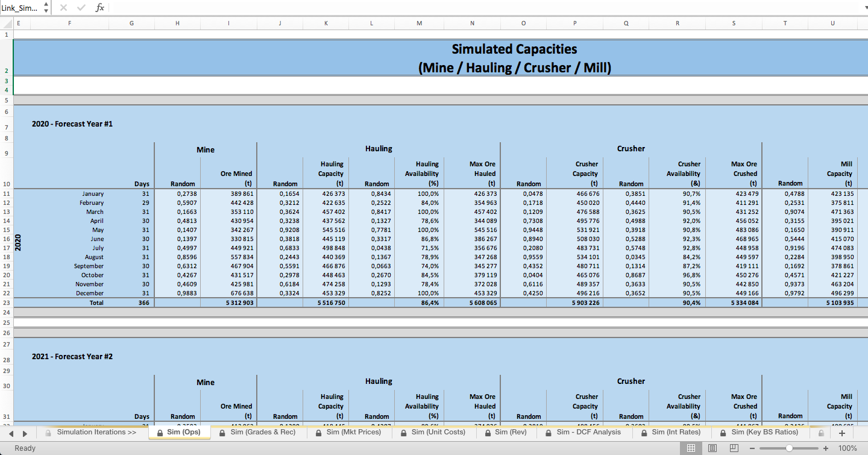Click Days total cell 366
The height and width of the screenshot is (455, 868).
coord(144,303)
